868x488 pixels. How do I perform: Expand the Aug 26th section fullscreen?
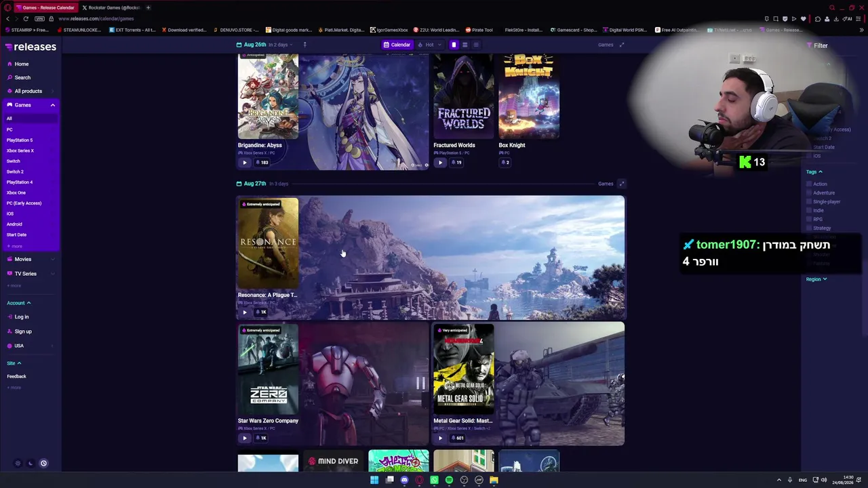click(621, 45)
